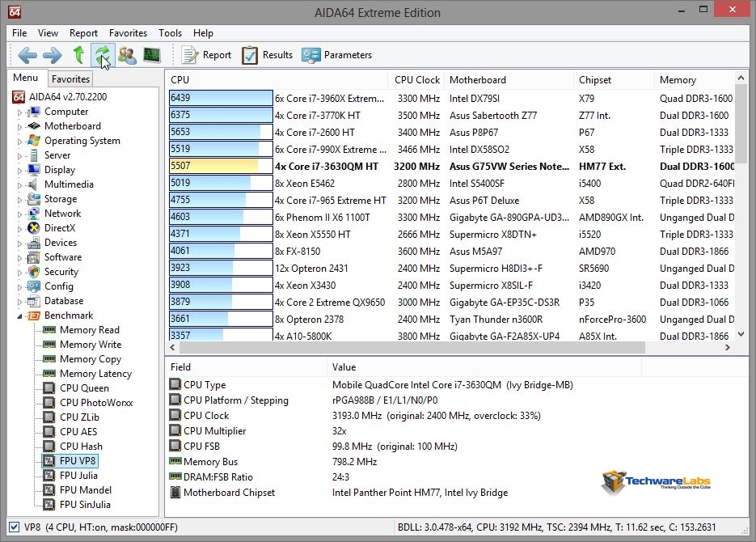Screen dimensions: 756x542
Task: Select the Devices tree icon
Action: pos(34,243)
